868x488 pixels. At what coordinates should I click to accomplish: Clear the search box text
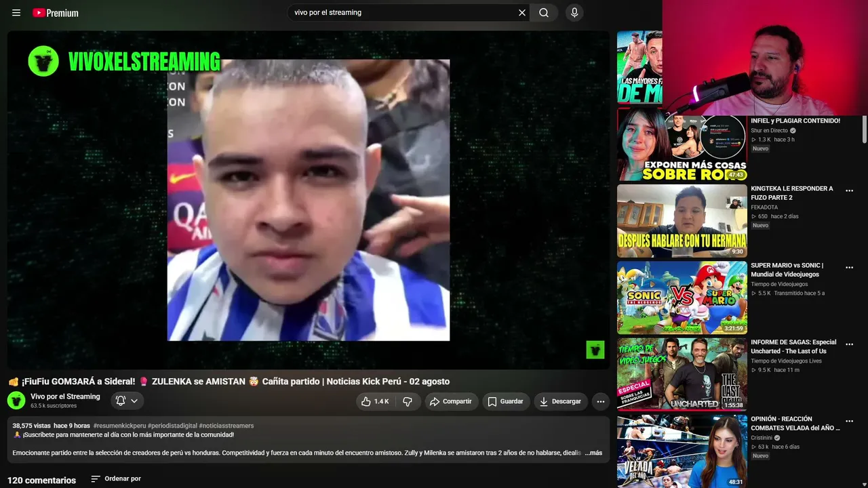522,13
